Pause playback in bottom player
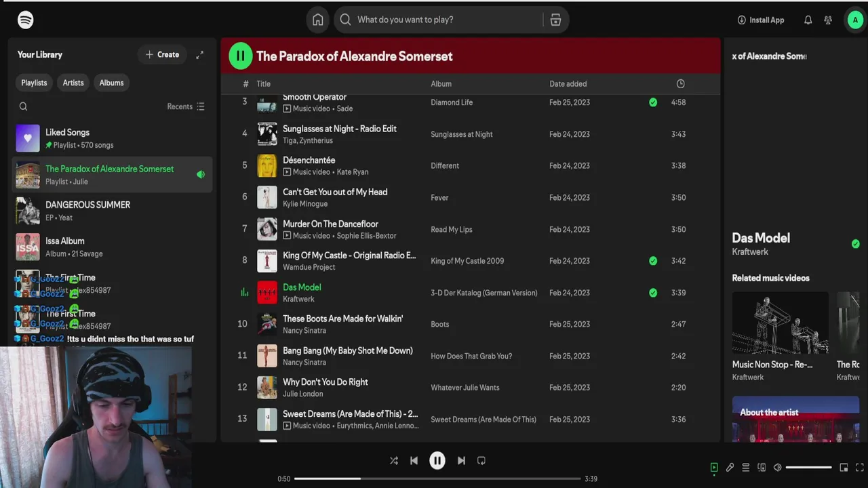The image size is (868, 488). click(x=437, y=460)
